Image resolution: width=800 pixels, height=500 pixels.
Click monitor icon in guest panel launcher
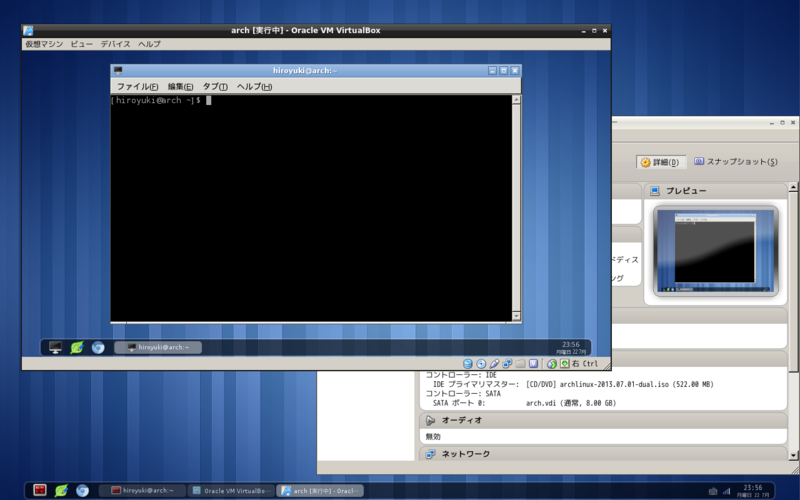point(55,347)
